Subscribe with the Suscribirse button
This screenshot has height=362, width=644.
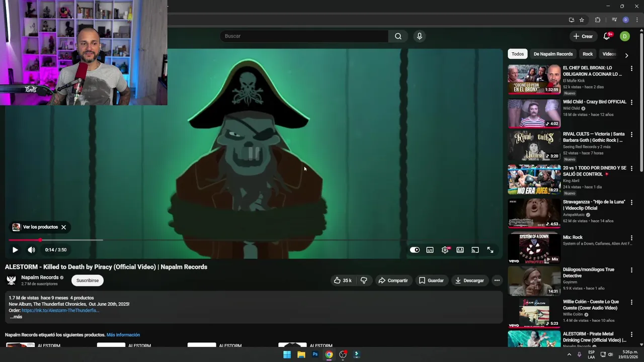(x=88, y=281)
